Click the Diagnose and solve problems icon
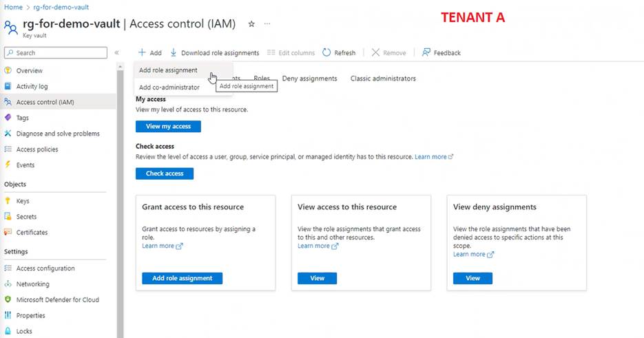This screenshot has width=644, height=338. coord(8,133)
